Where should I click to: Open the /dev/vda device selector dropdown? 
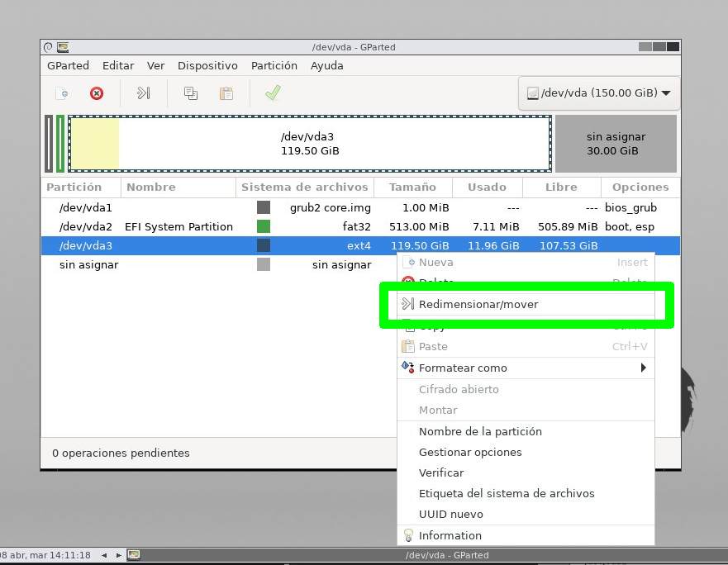point(598,93)
